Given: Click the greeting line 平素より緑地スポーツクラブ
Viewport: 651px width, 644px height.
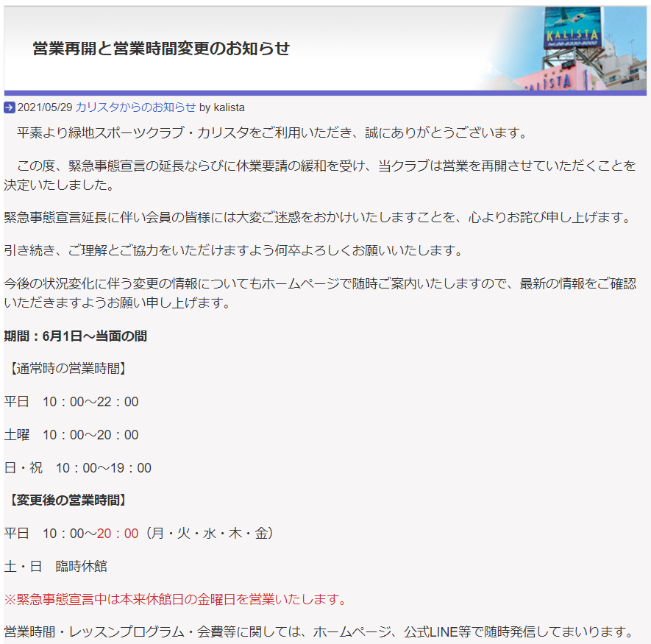Looking at the screenshot, I should (273, 133).
